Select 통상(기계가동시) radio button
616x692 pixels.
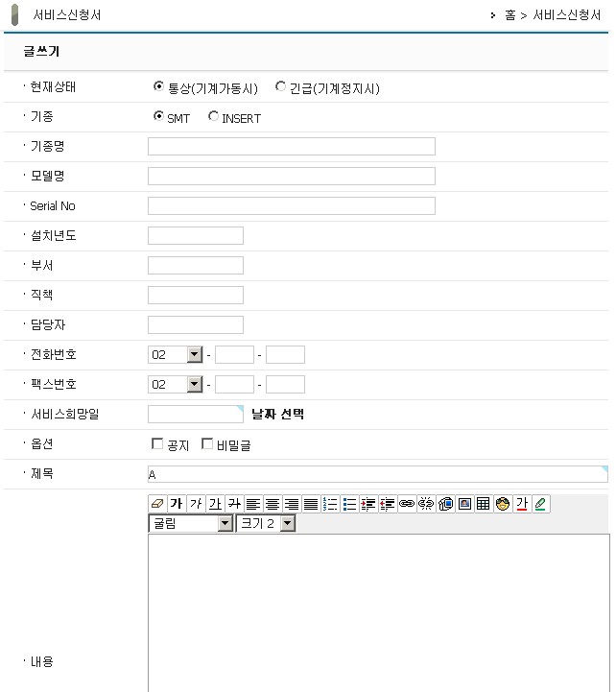(x=158, y=86)
